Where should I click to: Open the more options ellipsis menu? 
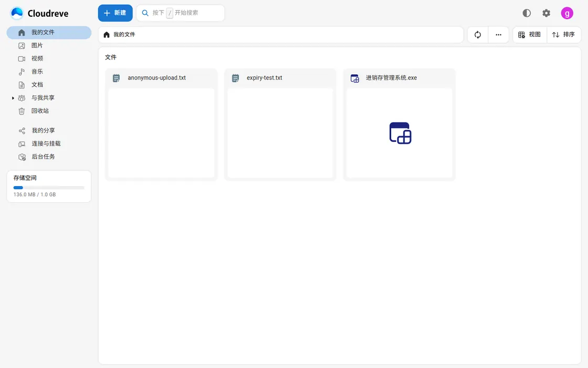click(x=498, y=35)
